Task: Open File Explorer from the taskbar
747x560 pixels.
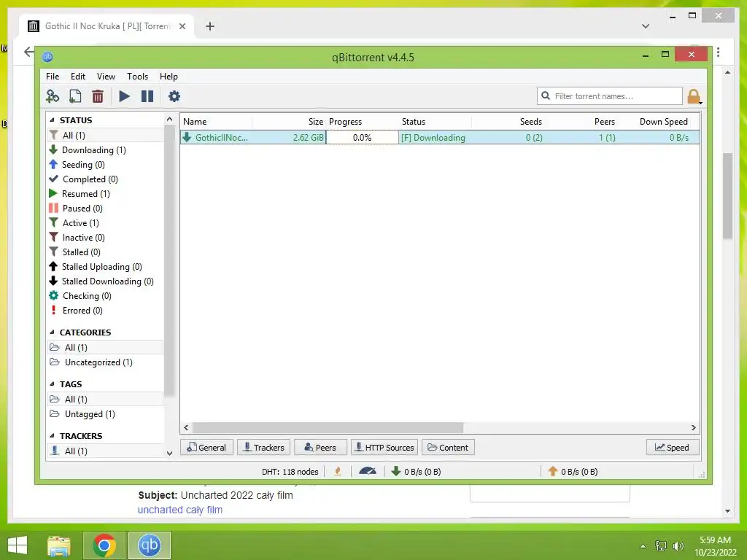Action: pyautogui.click(x=59, y=545)
